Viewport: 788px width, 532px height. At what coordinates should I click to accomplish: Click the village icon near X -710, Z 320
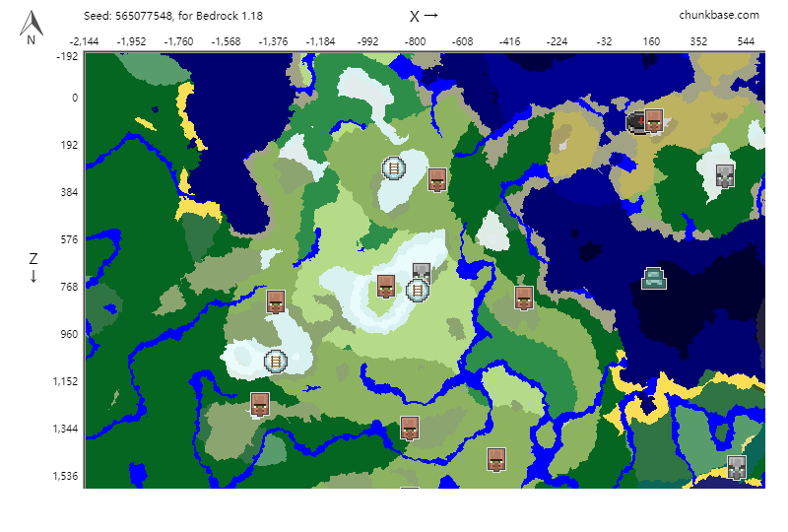(437, 179)
